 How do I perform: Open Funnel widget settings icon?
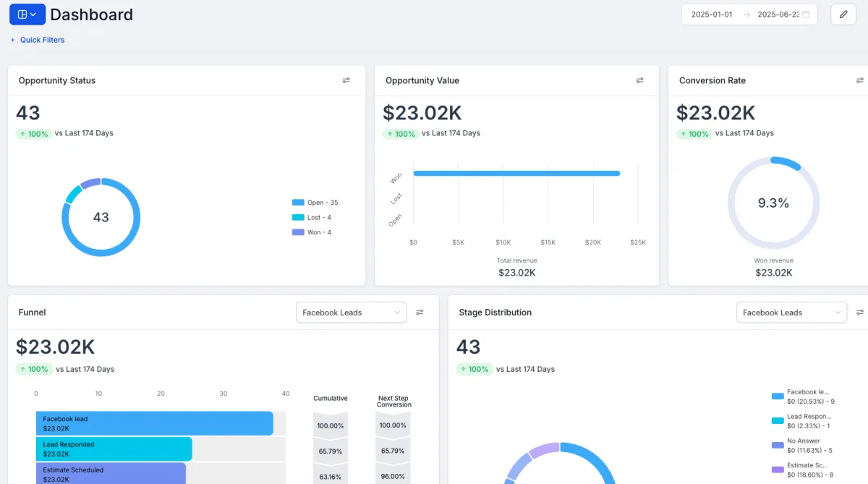420,313
